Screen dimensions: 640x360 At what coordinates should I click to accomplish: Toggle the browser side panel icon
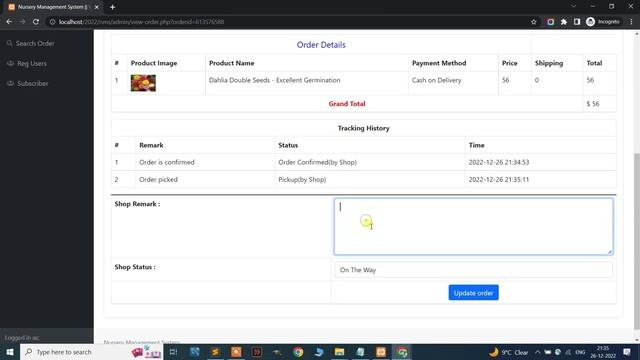pyautogui.click(x=577, y=22)
